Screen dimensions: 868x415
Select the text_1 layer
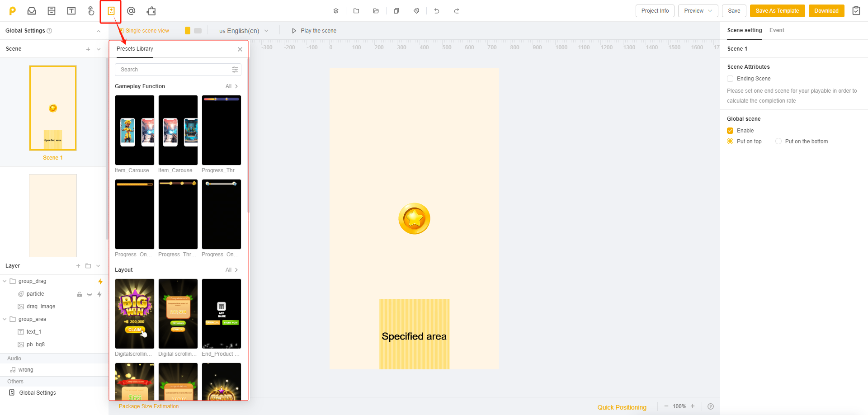pos(34,332)
